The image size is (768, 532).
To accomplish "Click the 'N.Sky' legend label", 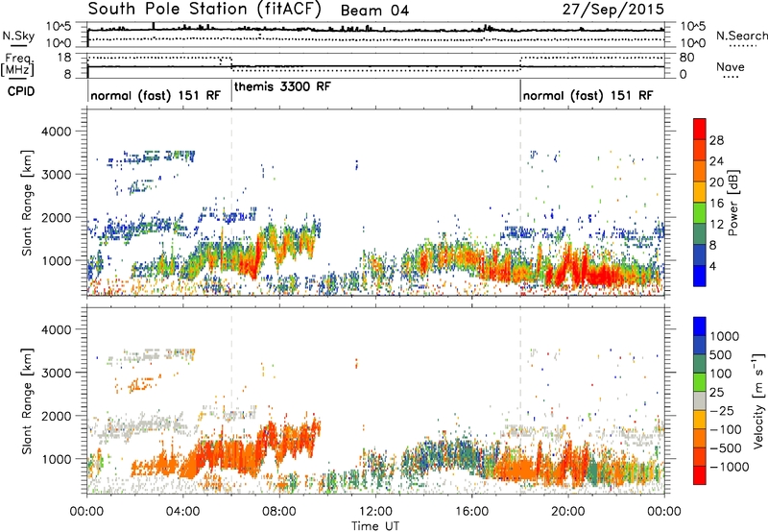I will pos(18,36).
